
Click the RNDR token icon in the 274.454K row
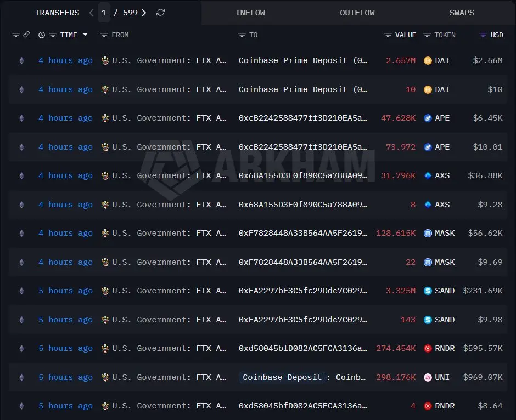(x=428, y=348)
